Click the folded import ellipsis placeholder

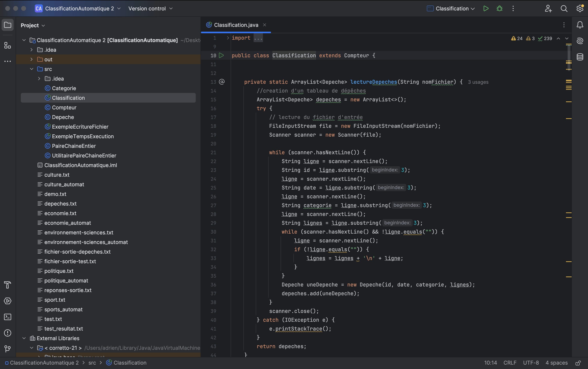tap(258, 38)
